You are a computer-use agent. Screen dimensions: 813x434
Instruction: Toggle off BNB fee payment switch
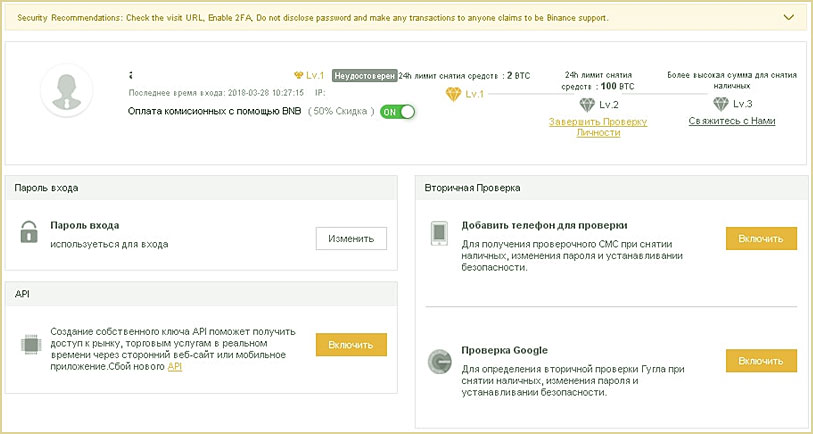[398, 112]
